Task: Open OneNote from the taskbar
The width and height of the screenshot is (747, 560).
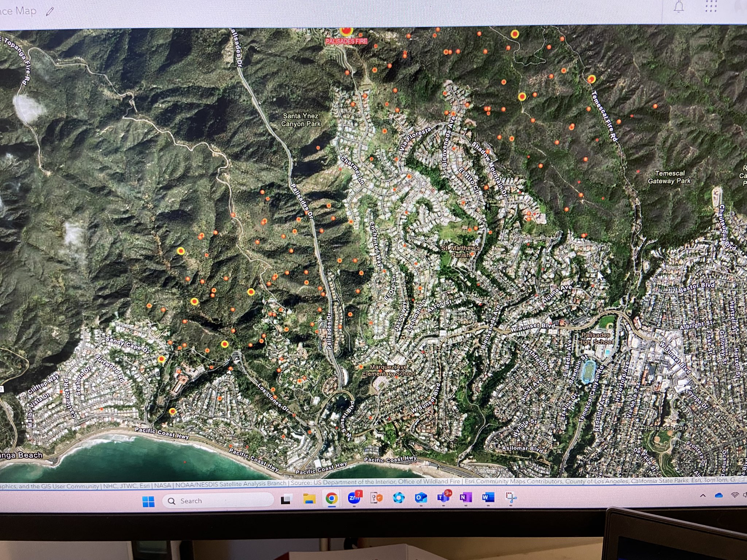Action: [465, 497]
